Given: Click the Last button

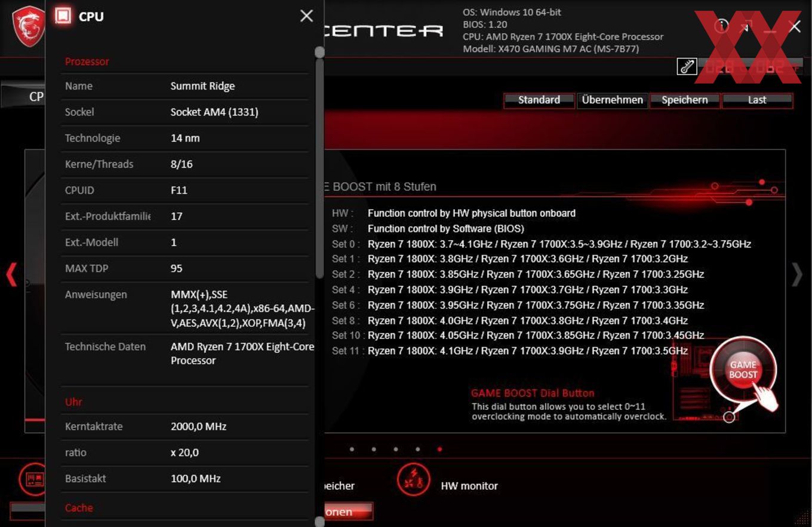Looking at the screenshot, I should tap(757, 100).
